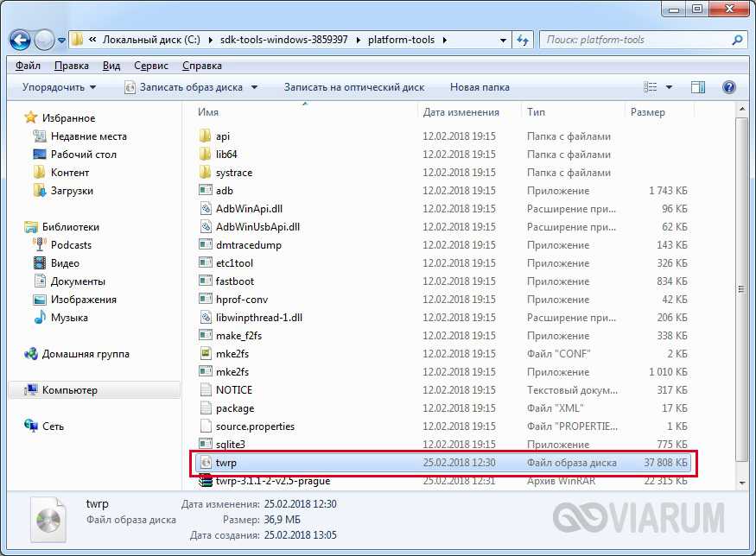Image resolution: width=756 pixels, height=556 pixels.
Task: Click Новая папка button
Action: (480, 87)
